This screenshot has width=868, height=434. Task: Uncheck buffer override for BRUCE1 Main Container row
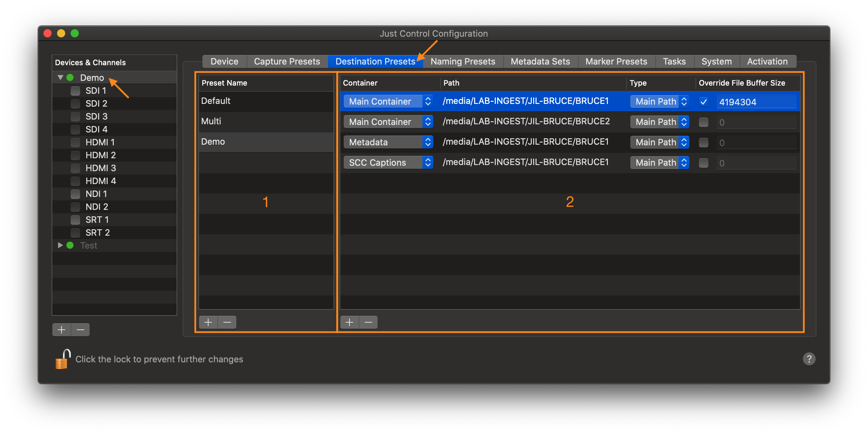[704, 102]
